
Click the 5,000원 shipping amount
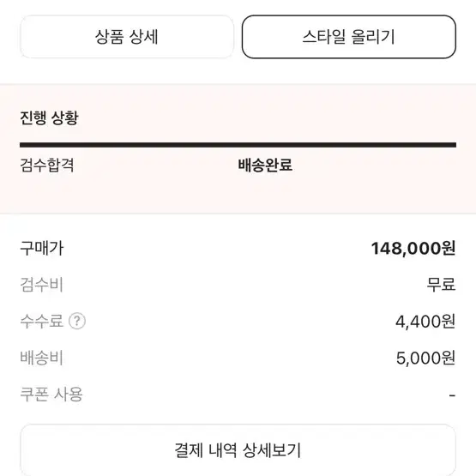[425, 358]
